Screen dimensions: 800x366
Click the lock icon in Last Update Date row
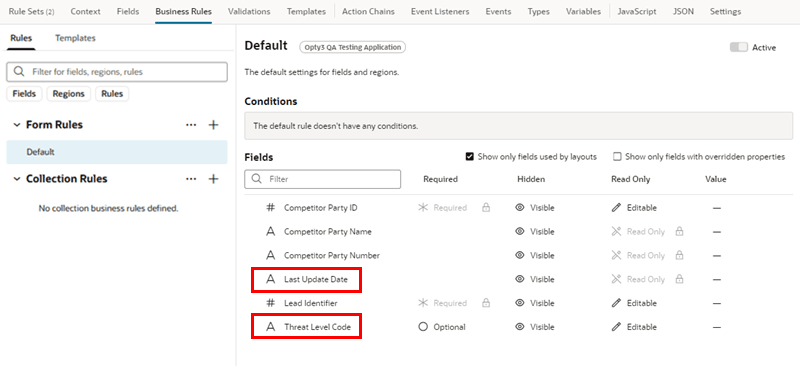(679, 279)
